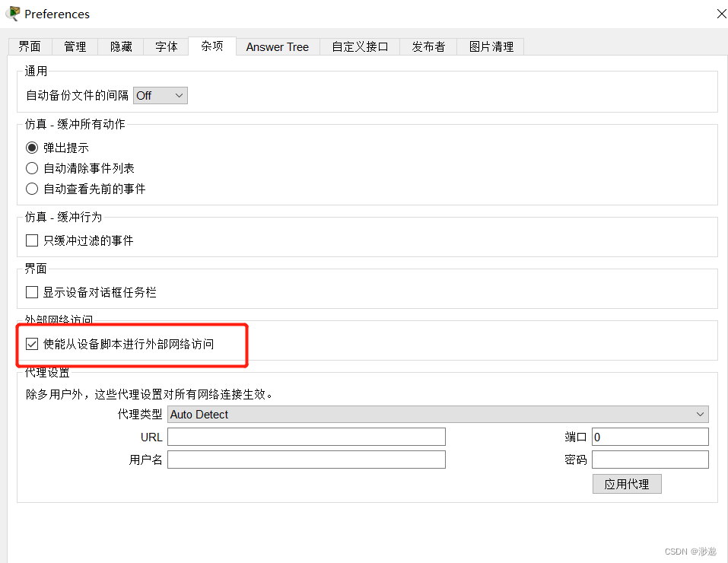Choose 自动清除事件列表 radio option
The image size is (728, 563).
32,168
